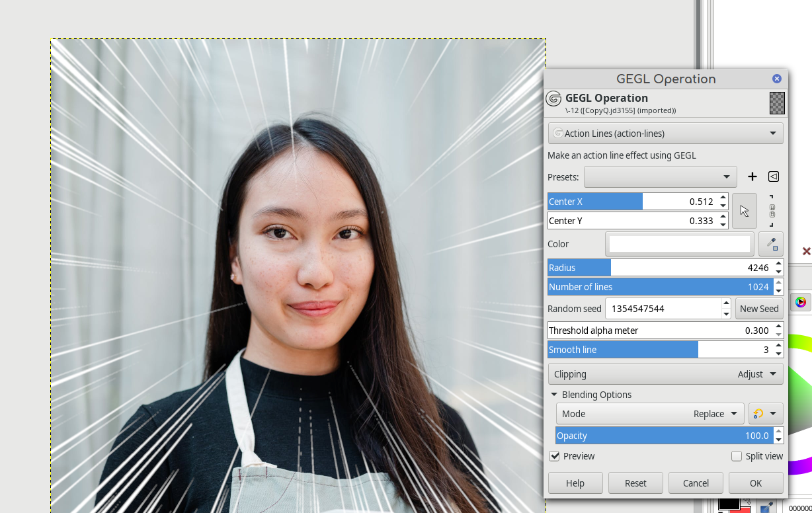Toggle the chain link between Center X and Y
This screenshot has width=812, height=513.
coord(772,211)
